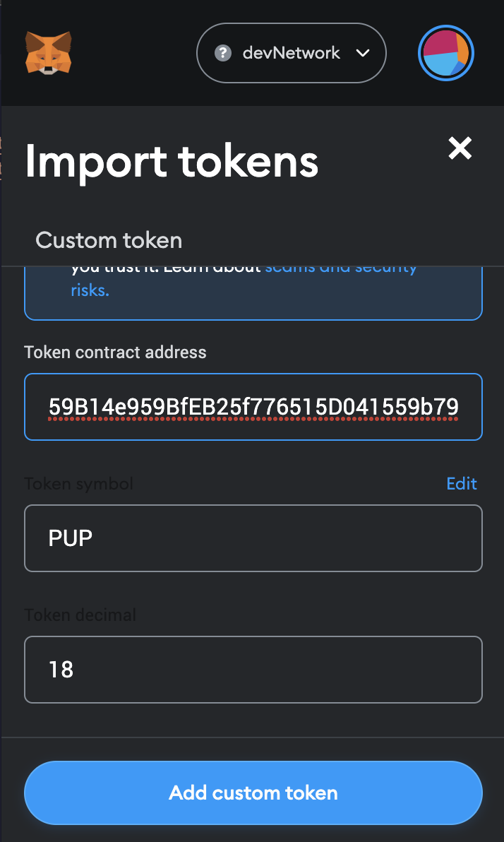This screenshot has height=842, width=504.
Task: Click the Edit link beside Token symbol
Action: point(461,484)
